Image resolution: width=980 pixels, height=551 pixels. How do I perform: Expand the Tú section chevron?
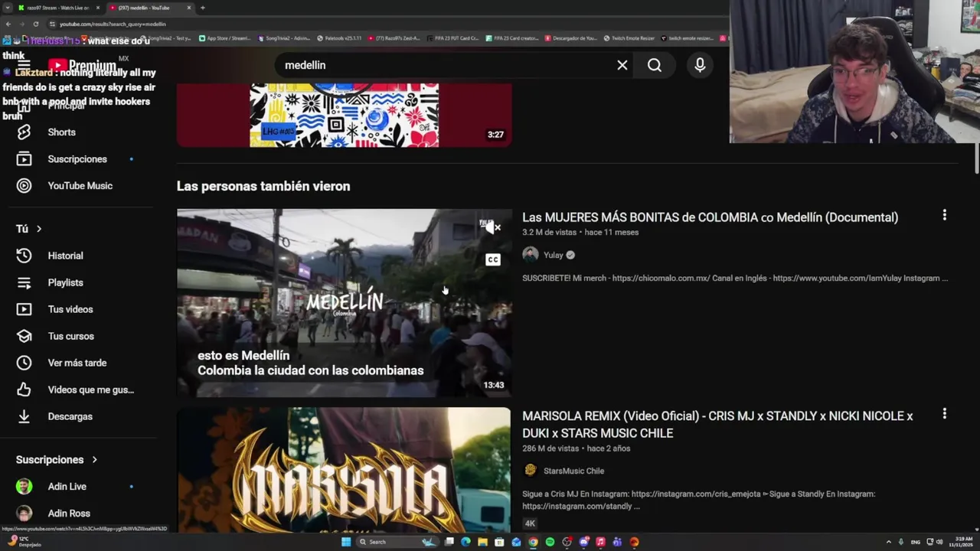[39, 229]
